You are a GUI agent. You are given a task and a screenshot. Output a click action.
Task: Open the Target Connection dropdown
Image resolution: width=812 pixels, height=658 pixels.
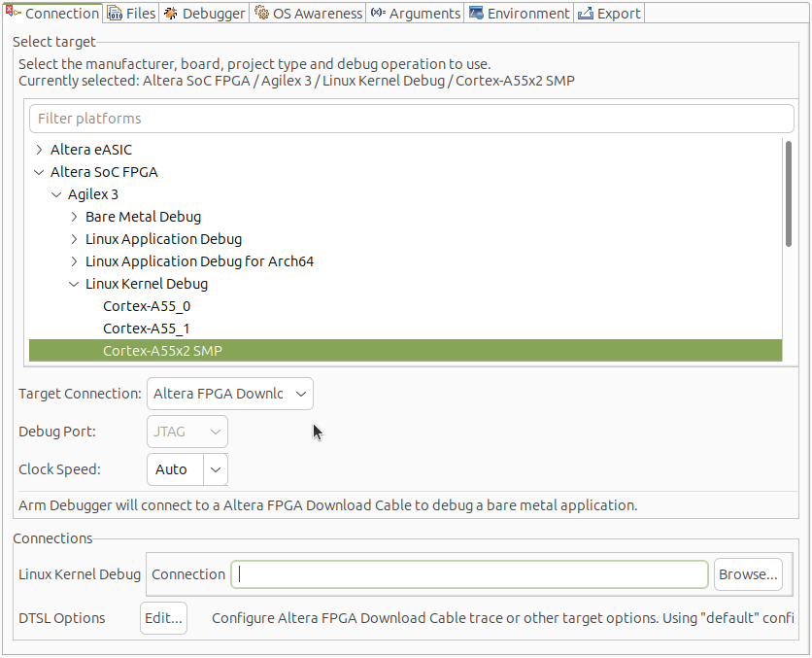click(x=230, y=394)
